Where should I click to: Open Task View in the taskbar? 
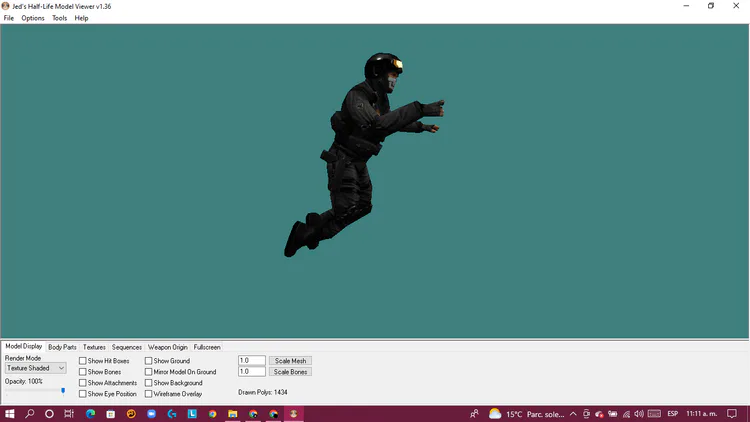(69, 414)
